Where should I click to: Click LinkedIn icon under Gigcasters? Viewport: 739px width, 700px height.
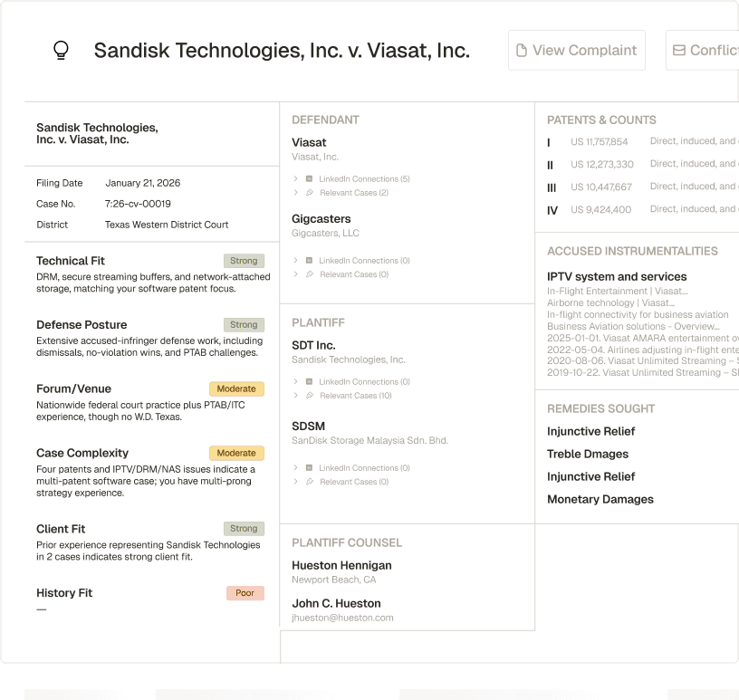[309, 260]
